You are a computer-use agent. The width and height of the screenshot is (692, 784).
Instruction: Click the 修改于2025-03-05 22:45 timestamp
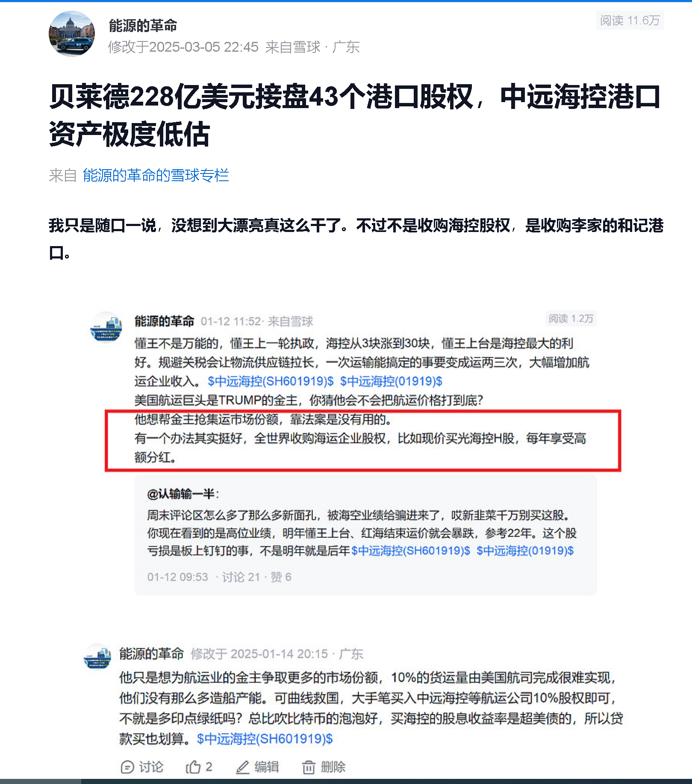[x=183, y=47]
